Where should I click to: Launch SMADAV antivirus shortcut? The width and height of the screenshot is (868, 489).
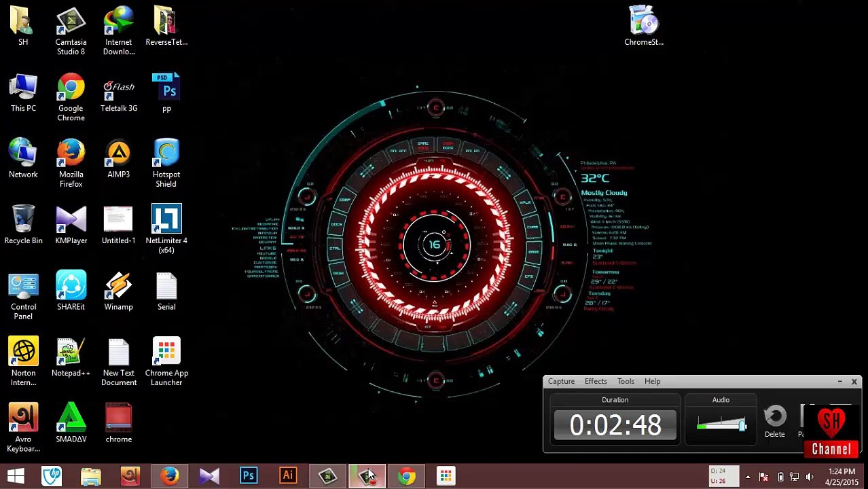point(71,423)
